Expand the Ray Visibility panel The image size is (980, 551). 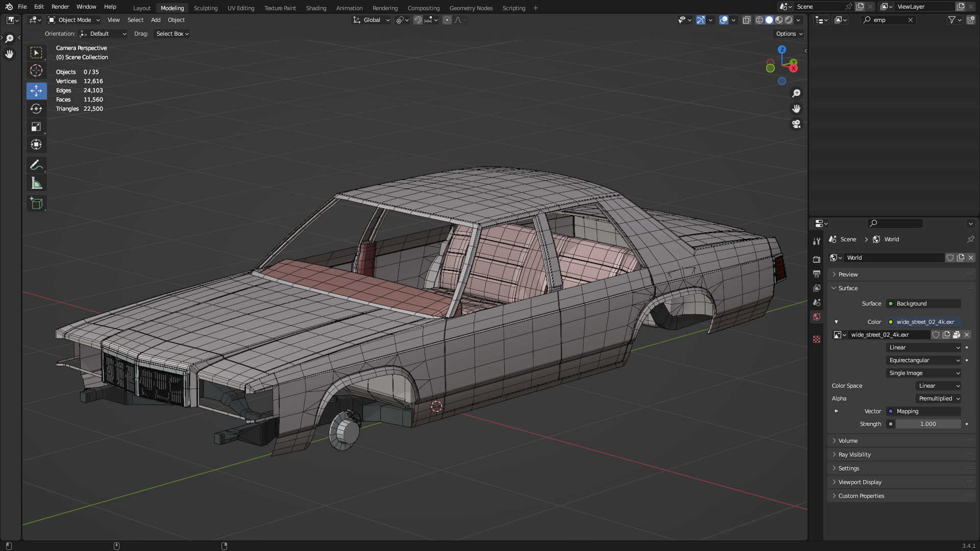(854, 455)
